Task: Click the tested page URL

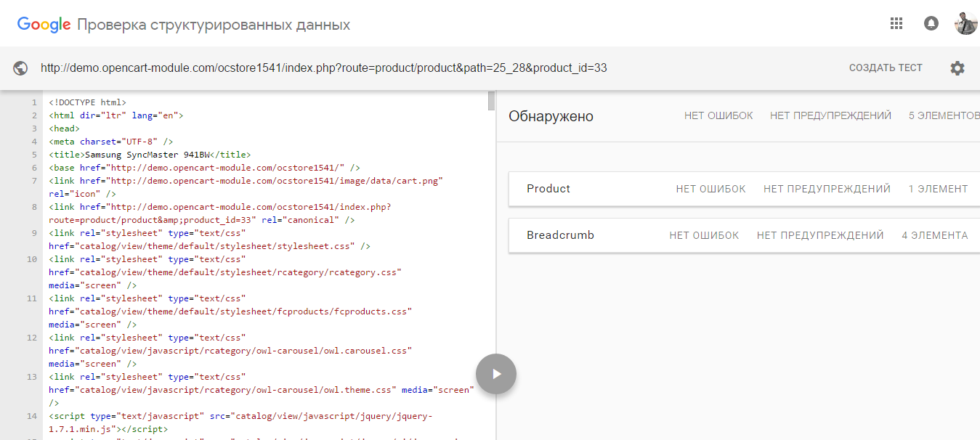Action: click(x=324, y=68)
